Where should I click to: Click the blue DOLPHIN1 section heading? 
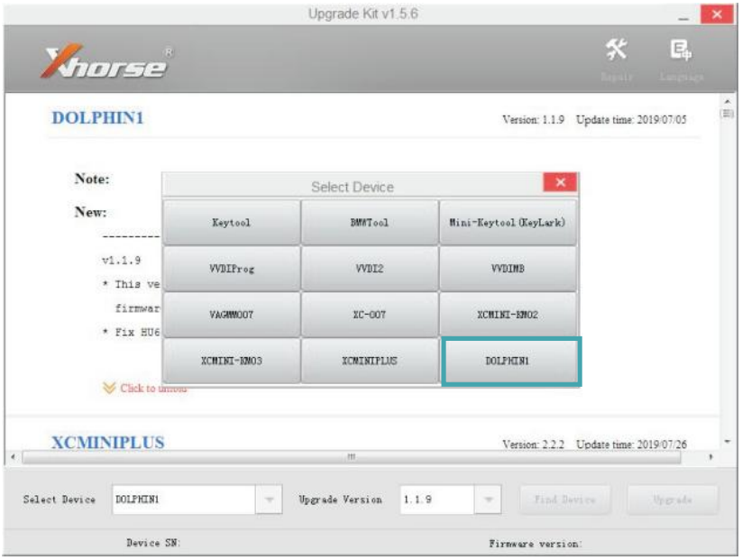pos(97,118)
